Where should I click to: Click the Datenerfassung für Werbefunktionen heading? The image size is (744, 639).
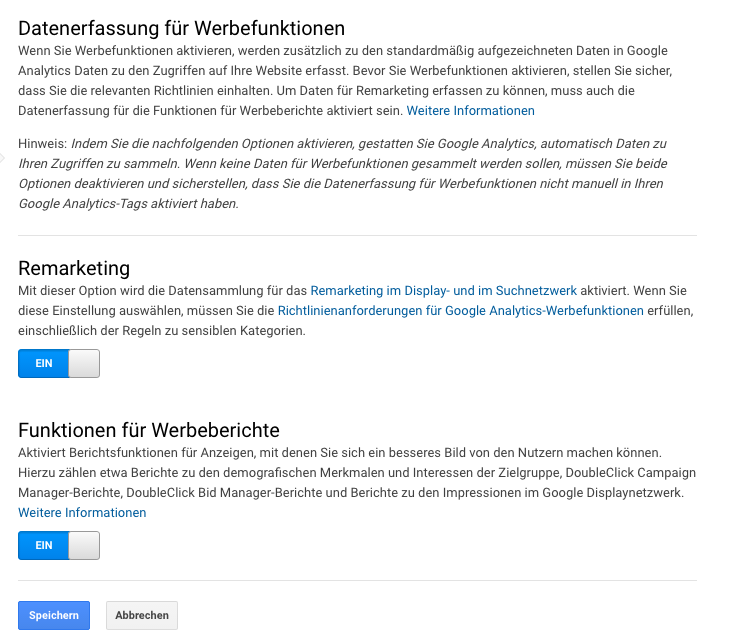pyautogui.click(x=181, y=28)
